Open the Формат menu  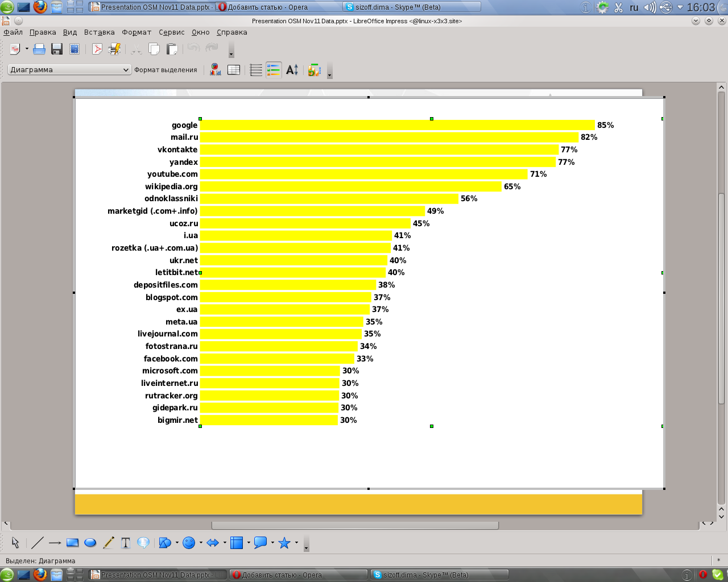[x=136, y=32]
